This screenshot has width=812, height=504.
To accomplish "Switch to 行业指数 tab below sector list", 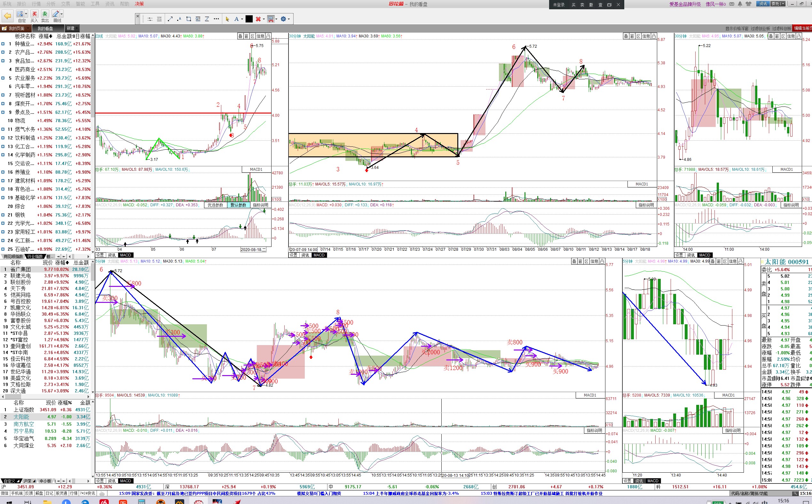I will tap(35, 256).
